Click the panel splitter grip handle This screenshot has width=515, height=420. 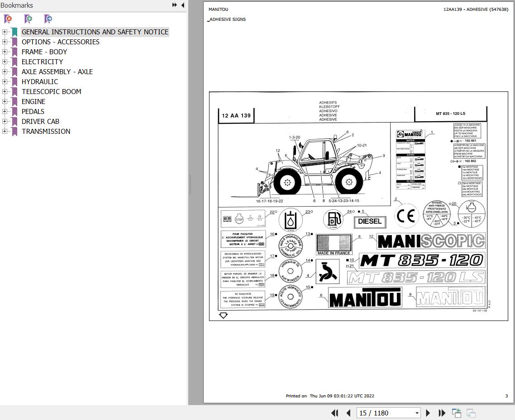coord(190,185)
